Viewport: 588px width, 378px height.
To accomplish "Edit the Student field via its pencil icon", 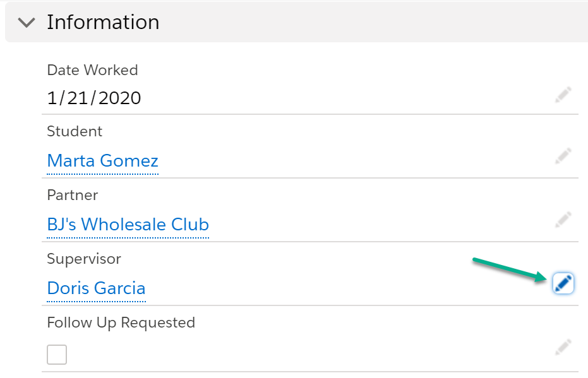I will [x=563, y=156].
